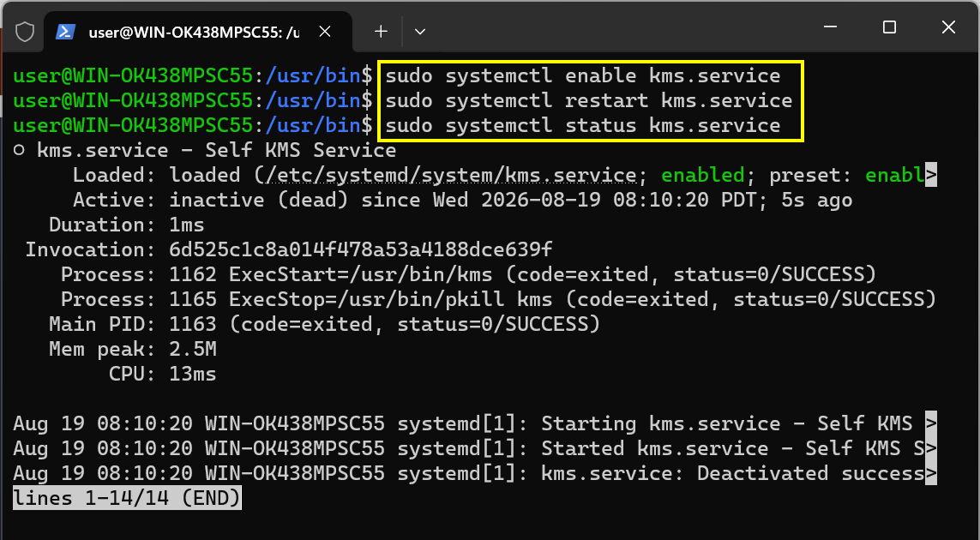Image resolution: width=980 pixels, height=540 pixels.
Task: Click 'sudo systemctl enable kms.service' command
Action: coord(582,76)
